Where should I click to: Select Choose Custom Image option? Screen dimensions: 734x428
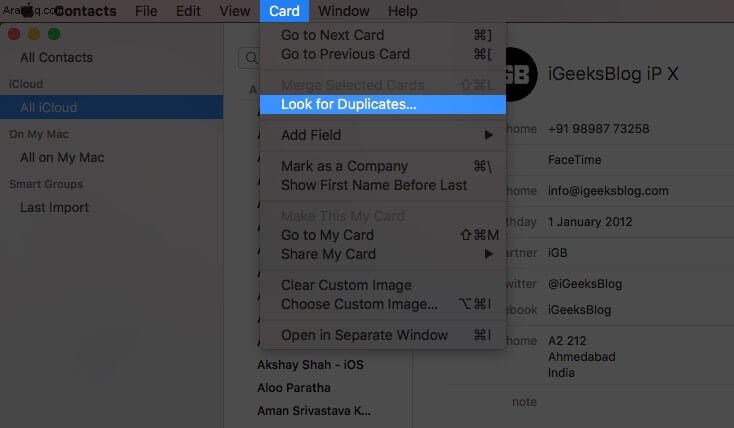383,304
